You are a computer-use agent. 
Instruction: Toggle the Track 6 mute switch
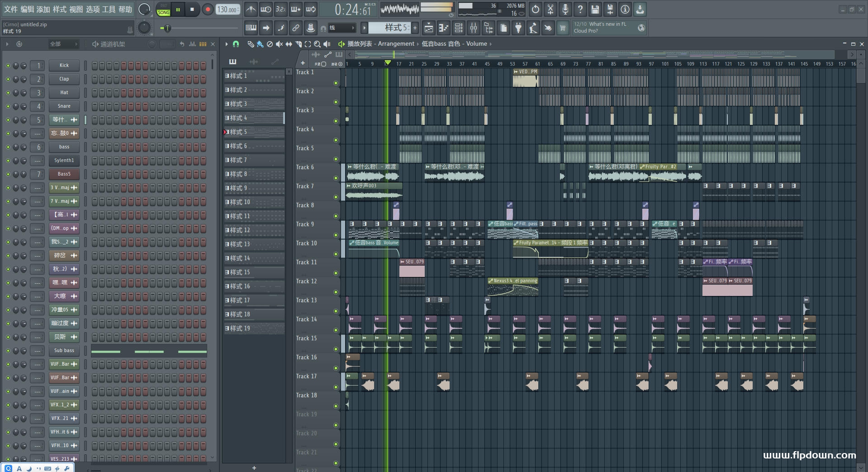(x=336, y=178)
